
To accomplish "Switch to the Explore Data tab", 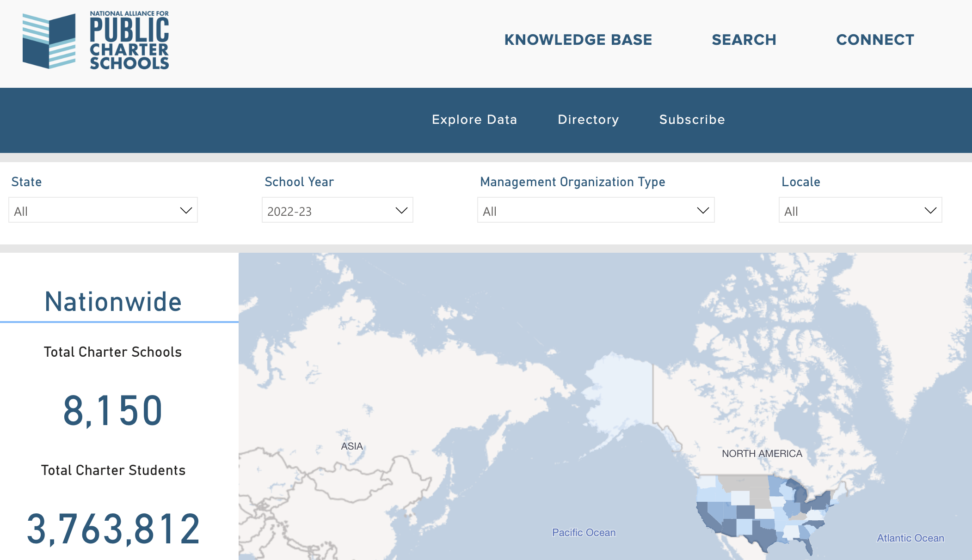I will (474, 120).
